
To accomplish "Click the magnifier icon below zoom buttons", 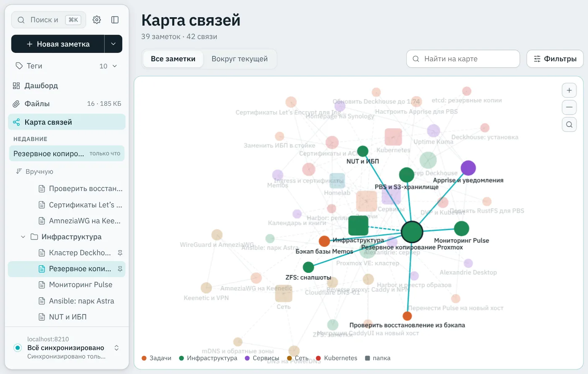I will [x=569, y=125].
